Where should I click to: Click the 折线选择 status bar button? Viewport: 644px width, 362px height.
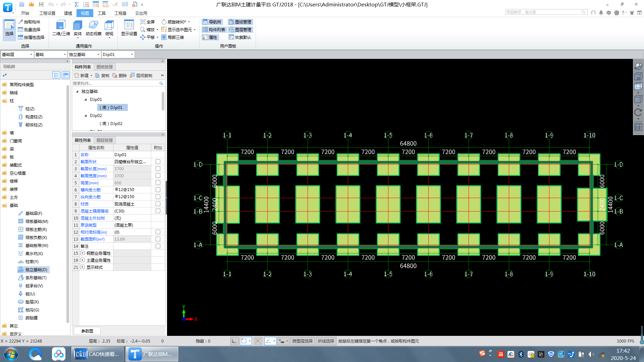[326, 341]
